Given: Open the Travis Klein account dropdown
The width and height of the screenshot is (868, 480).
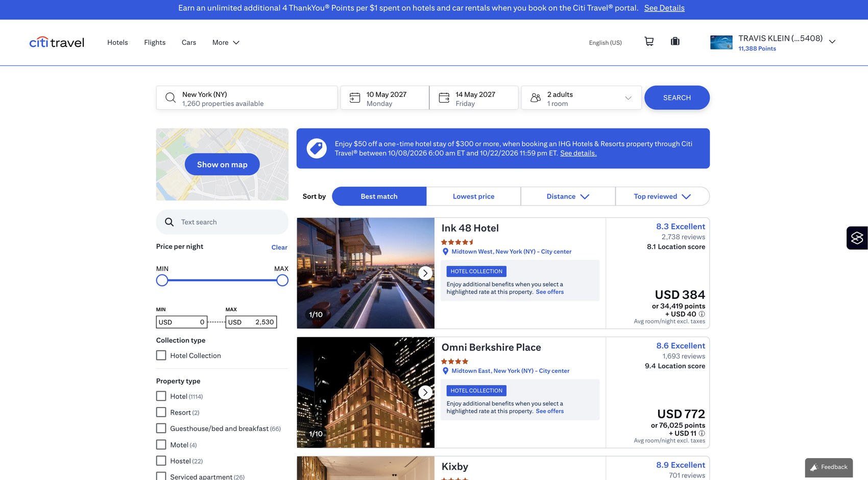Looking at the screenshot, I should point(832,42).
